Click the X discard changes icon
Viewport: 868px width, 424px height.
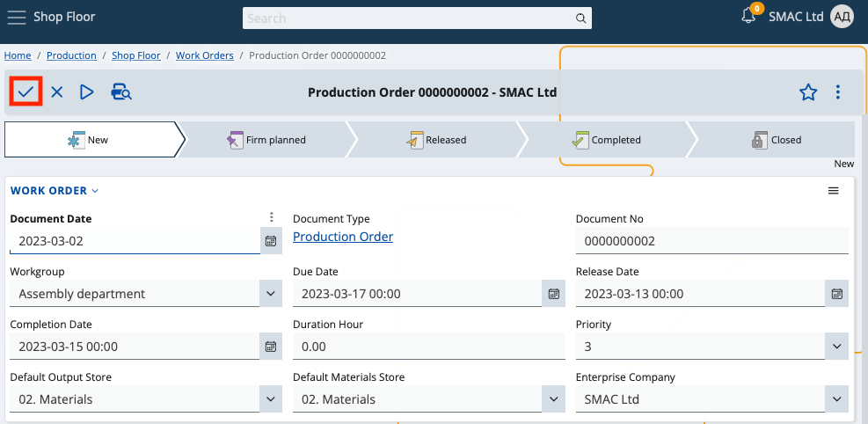click(x=56, y=91)
